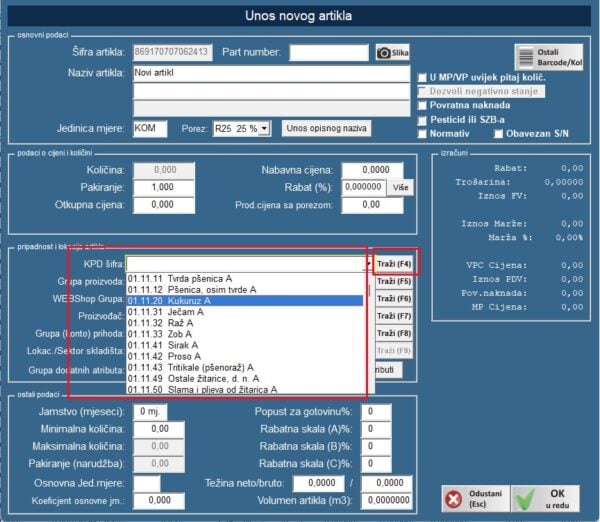Enable U MP/VP uvijek pitaj količ. checkbox
The image size is (600, 522).
click(x=423, y=76)
